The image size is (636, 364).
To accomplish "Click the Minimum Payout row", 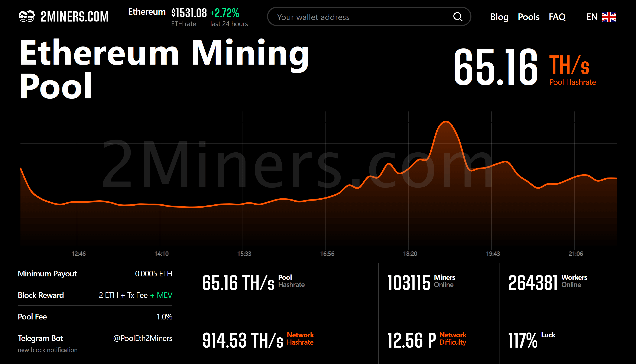I will pos(95,274).
